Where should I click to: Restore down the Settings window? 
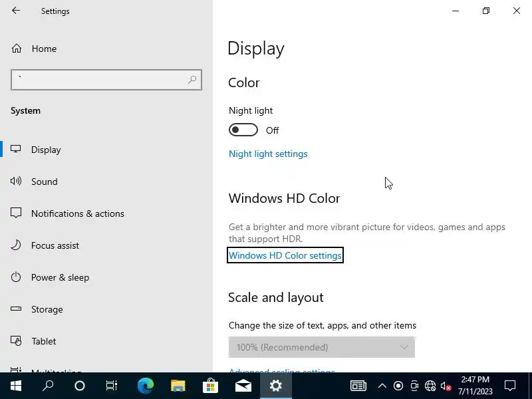[486, 11]
